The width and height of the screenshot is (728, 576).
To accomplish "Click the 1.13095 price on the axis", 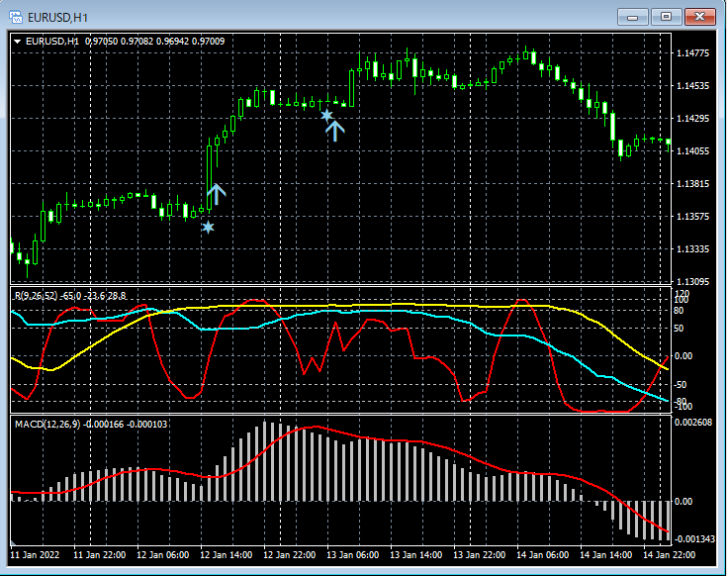I will (x=691, y=282).
